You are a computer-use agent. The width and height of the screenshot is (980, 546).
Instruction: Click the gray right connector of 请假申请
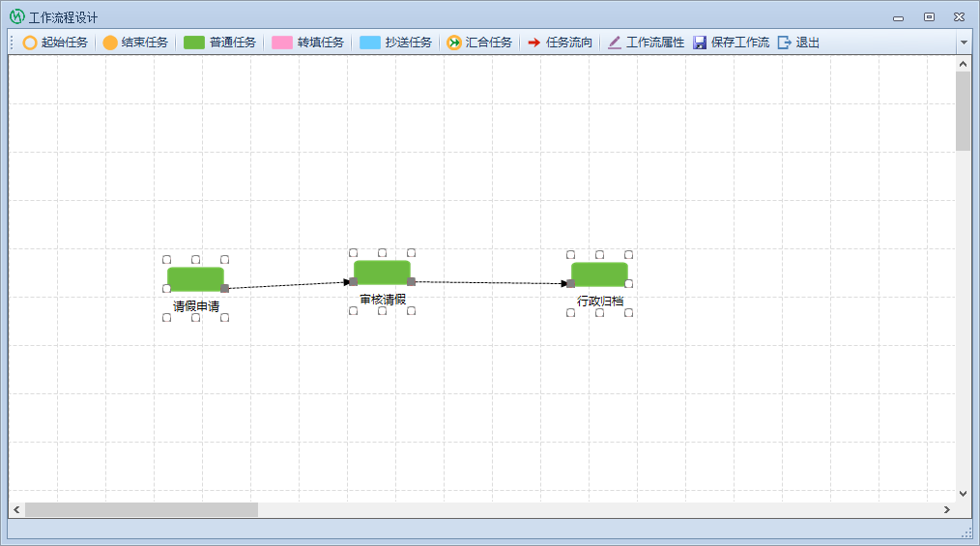[x=224, y=288]
